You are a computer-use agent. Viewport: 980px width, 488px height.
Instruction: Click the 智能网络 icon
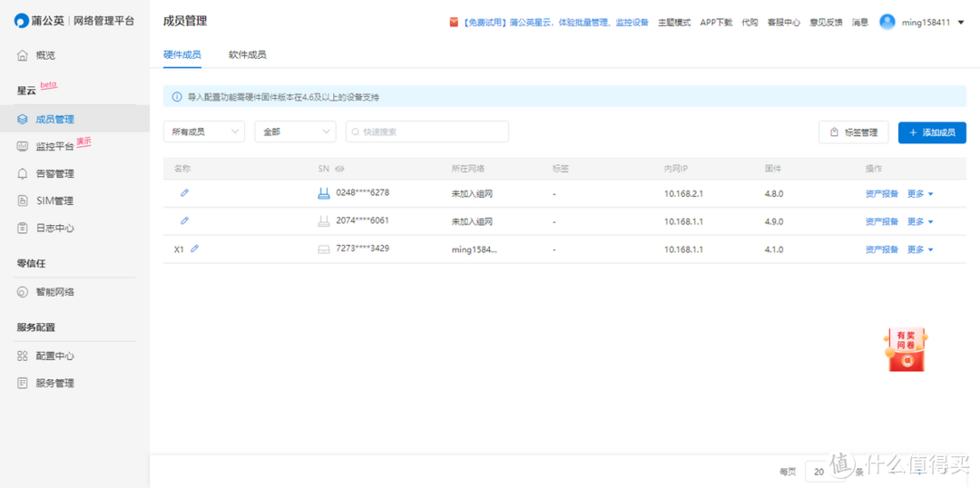[23, 292]
